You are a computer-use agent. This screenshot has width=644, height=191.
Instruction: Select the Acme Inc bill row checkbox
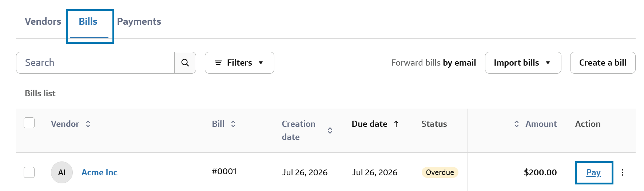click(29, 172)
